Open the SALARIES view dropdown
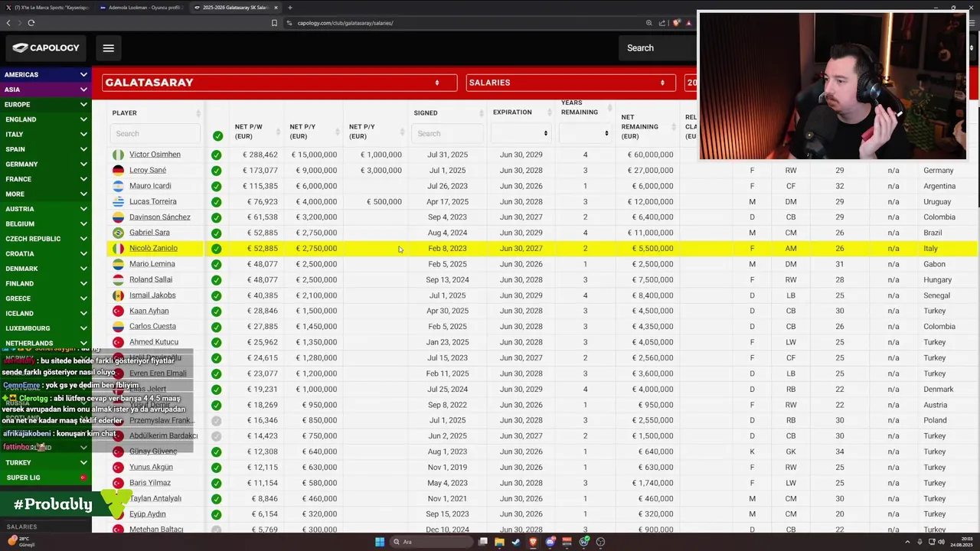This screenshot has height=551, width=980. click(570, 83)
